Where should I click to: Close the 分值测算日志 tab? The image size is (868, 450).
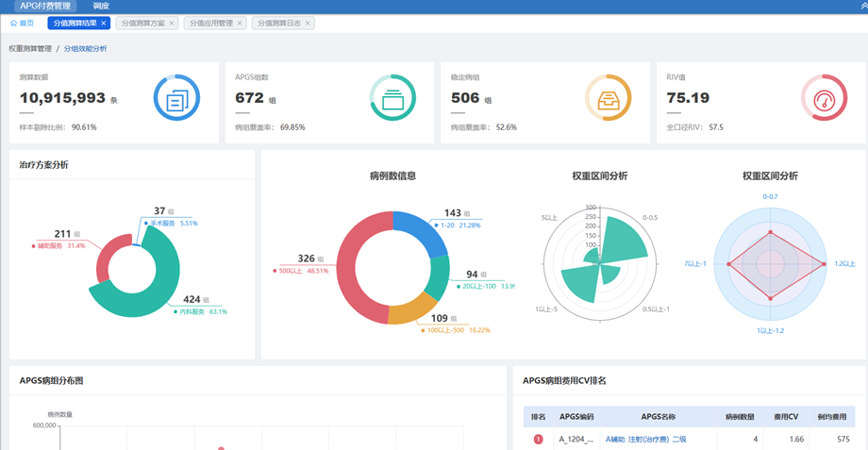tap(309, 23)
